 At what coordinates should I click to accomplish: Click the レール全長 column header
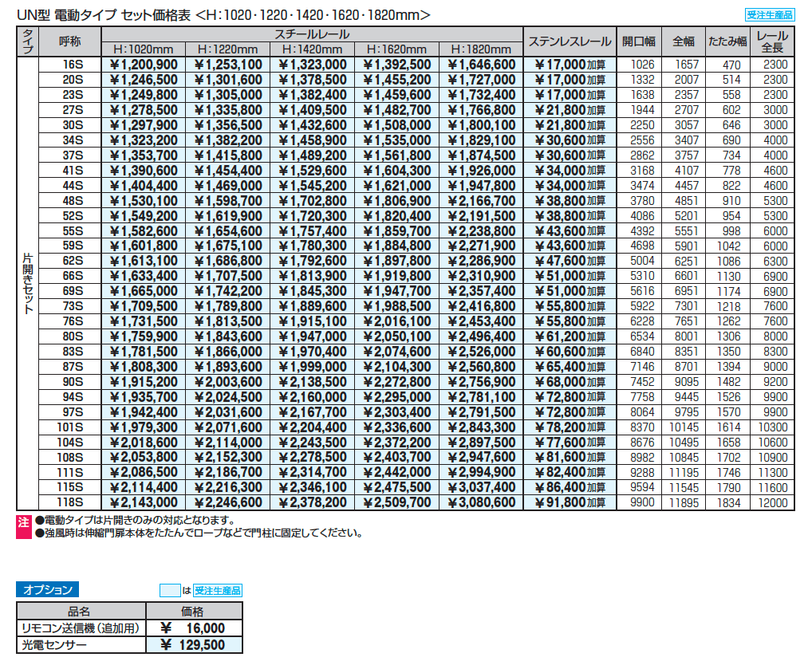(x=771, y=41)
